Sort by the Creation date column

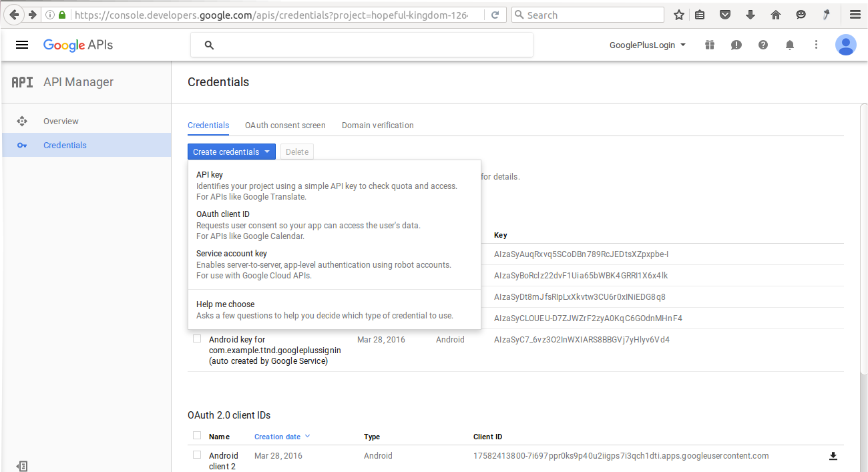click(282, 437)
